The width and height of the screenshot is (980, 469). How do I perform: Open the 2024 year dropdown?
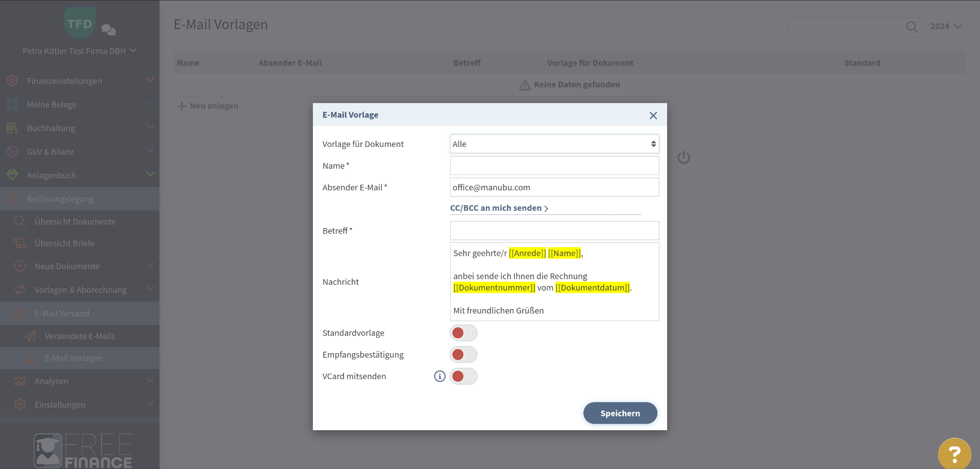pyautogui.click(x=946, y=27)
